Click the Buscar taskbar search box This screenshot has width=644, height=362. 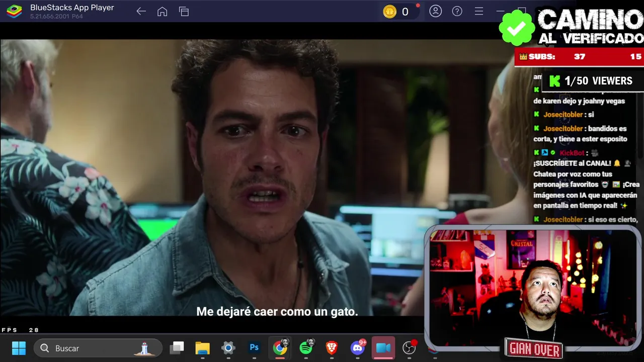[x=98, y=348]
